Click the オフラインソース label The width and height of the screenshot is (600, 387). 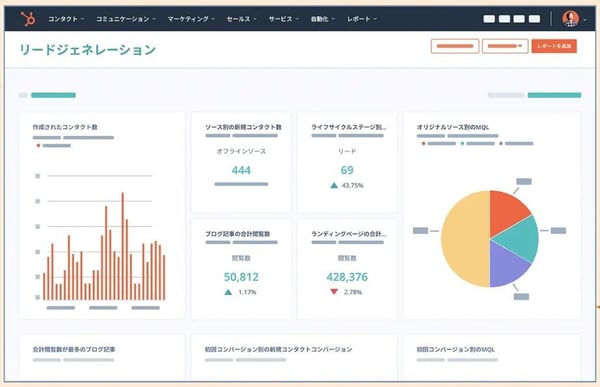[241, 151]
